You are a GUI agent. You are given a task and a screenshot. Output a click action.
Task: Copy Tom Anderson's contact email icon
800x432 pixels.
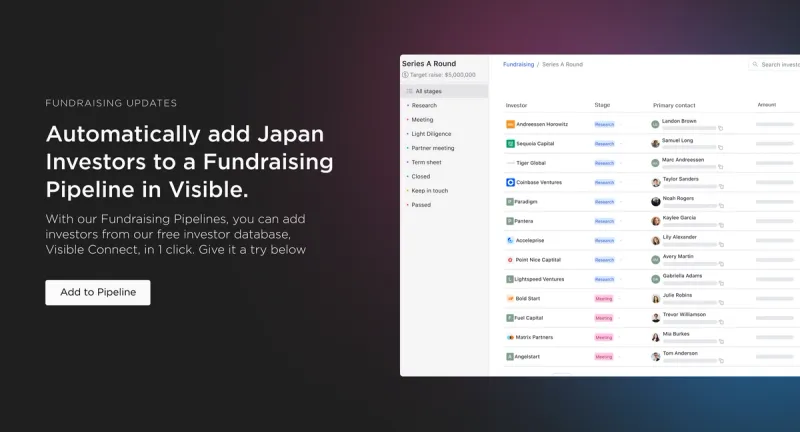click(721, 361)
